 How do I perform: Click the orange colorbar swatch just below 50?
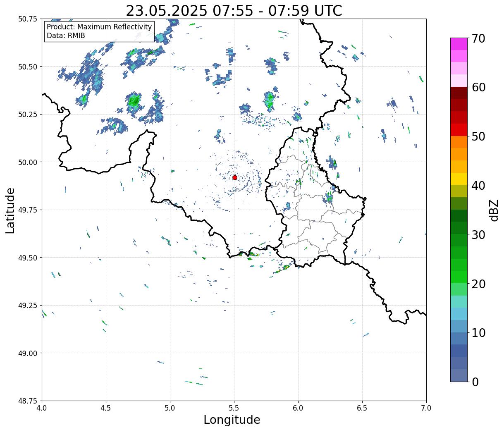459,142
